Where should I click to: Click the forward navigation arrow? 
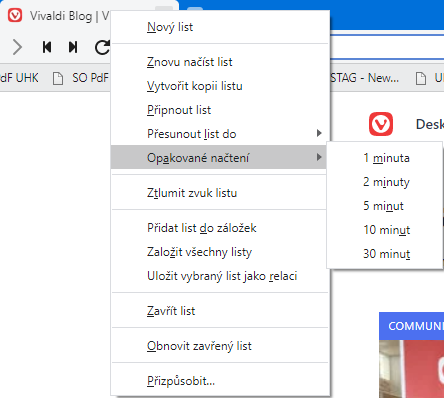tap(17, 47)
